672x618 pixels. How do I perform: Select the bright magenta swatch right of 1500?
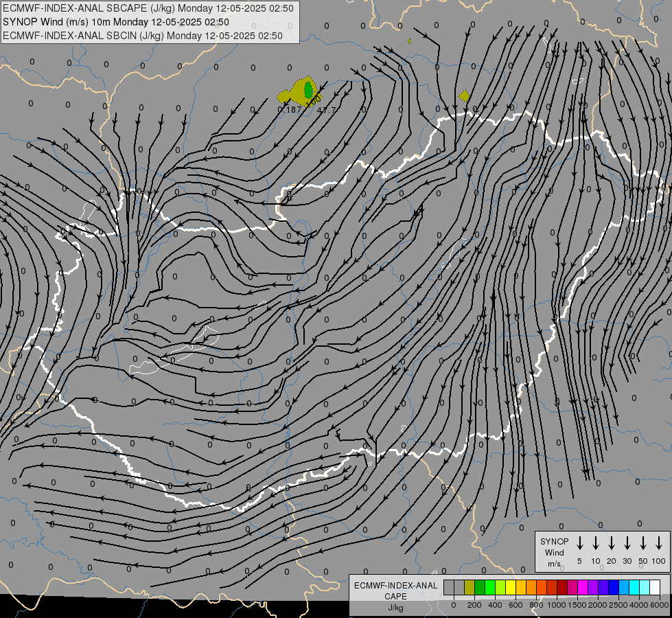point(583,587)
